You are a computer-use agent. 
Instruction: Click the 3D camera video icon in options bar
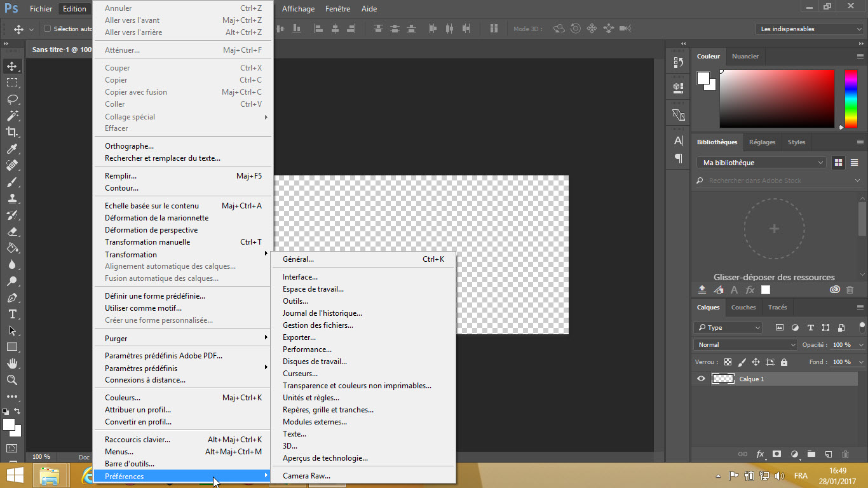click(x=625, y=29)
